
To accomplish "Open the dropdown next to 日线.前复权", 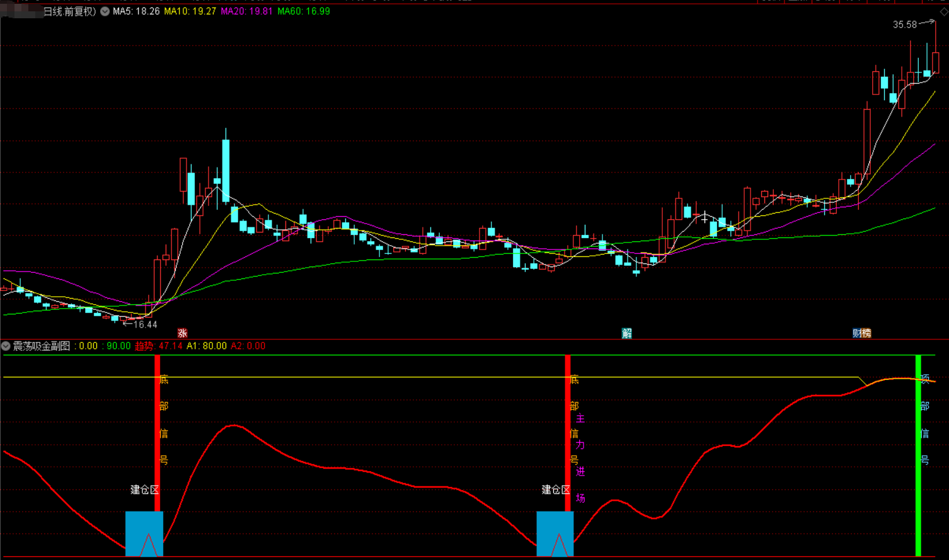I will click(105, 11).
